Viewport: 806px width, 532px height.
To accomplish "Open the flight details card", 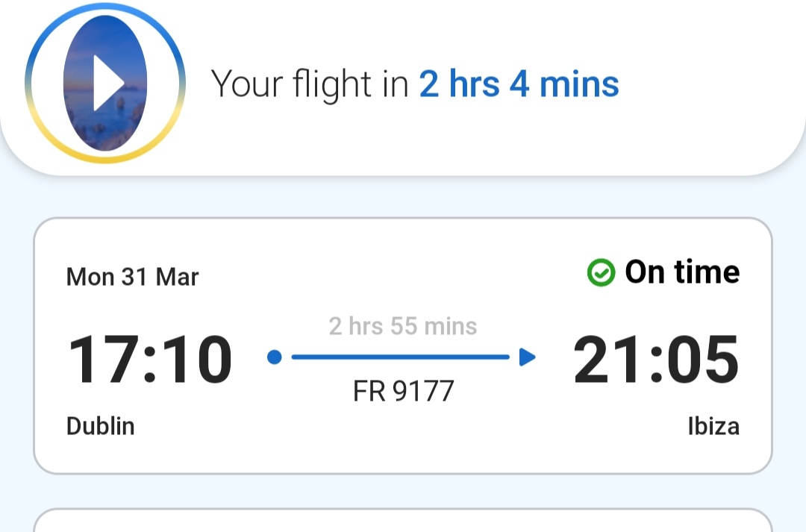I will (x=403, y=346).
